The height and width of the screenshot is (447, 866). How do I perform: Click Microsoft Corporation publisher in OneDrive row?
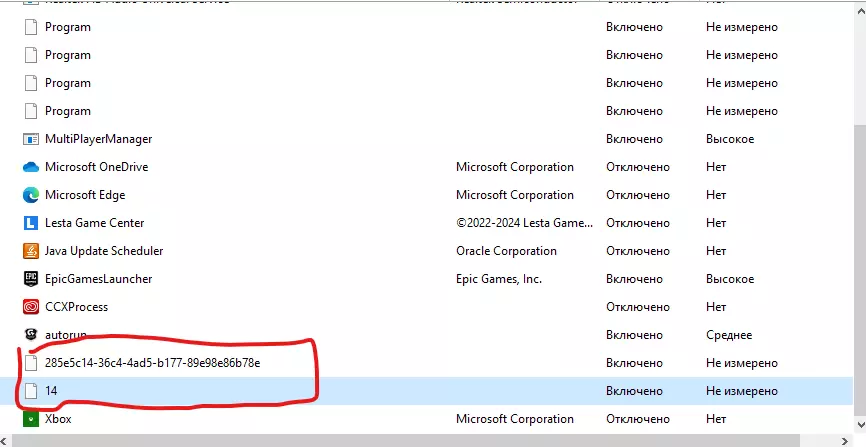515,167
